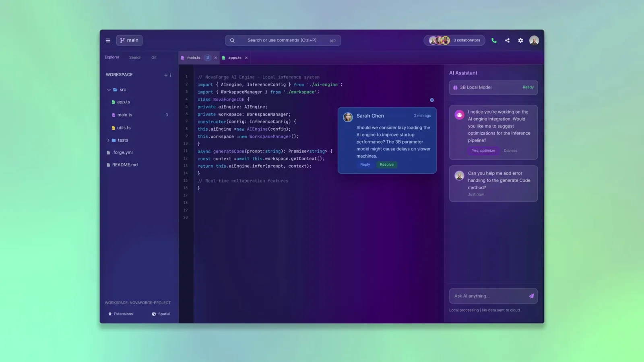Click the share icon
This screenshot has width=644, height=362.
pyautogui.click(x=507, y=40)
